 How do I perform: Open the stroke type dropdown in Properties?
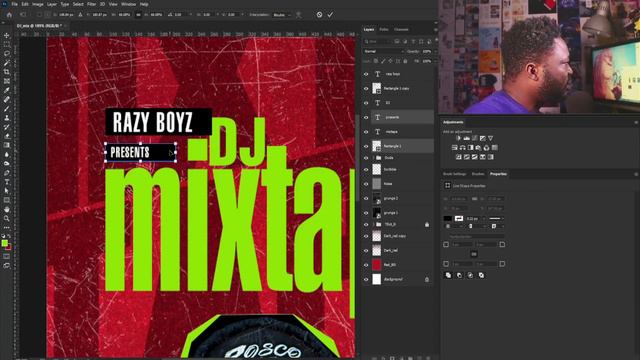[x=496, y=219]
